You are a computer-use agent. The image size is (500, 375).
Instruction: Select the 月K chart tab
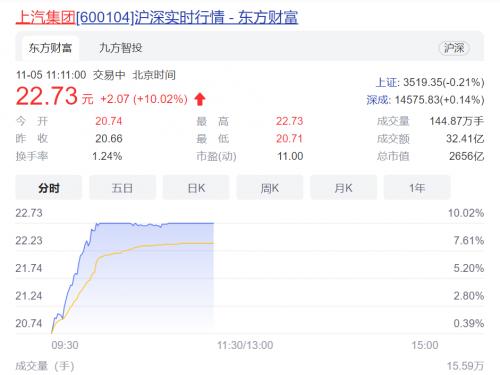tap(343, 188)
